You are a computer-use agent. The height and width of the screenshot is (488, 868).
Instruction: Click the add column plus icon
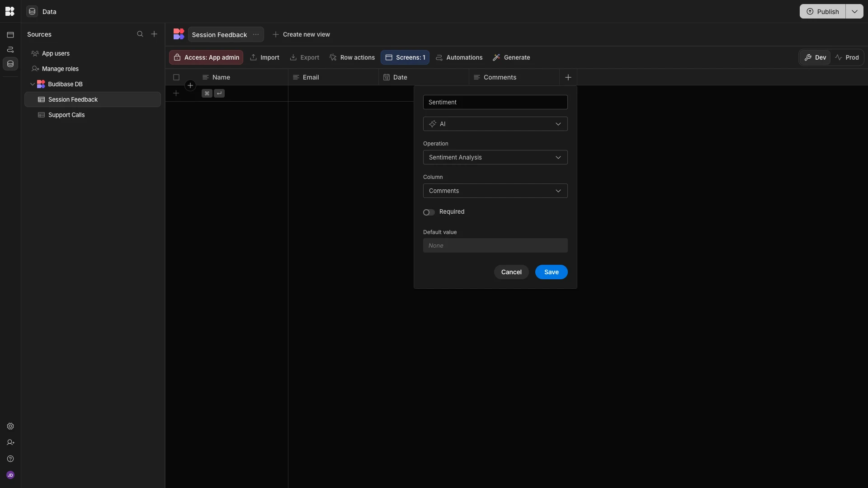[568, 77]
